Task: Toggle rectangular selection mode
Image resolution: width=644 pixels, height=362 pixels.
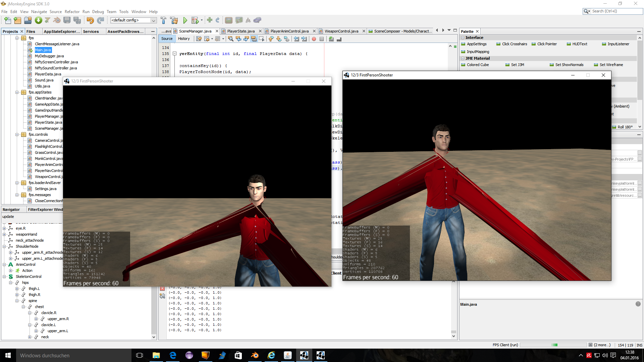Action: click(x=262, y=39)
